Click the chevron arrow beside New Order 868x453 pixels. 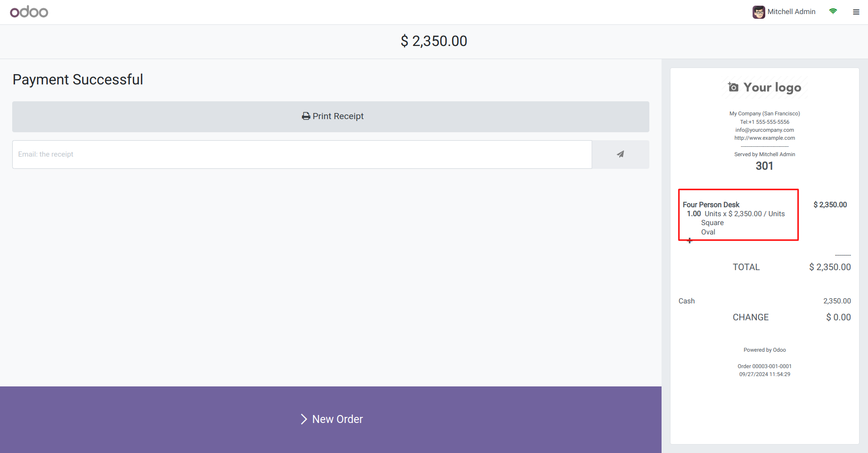[x=304, y=419]
